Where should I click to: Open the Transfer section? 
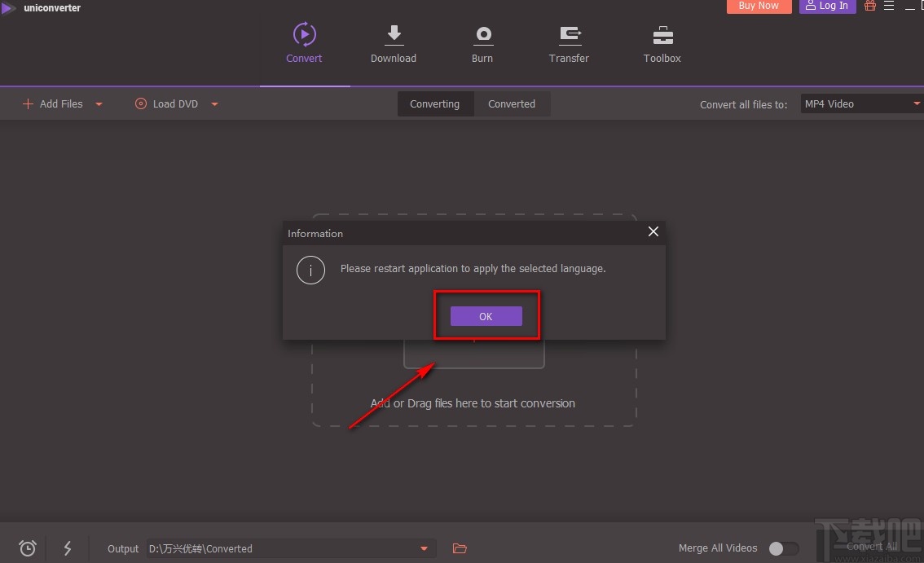point(569,43)
